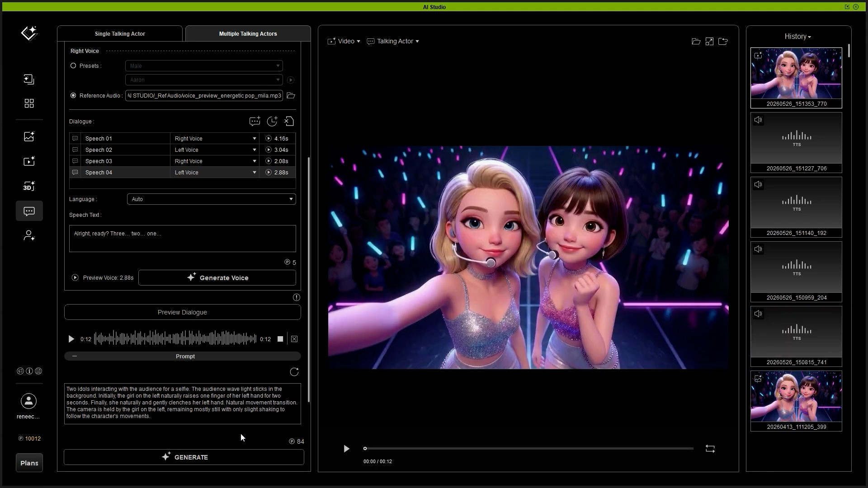Open folder icon in the preview toolbar
Viewport: 868px width, 488px height.
click(696, 42)
